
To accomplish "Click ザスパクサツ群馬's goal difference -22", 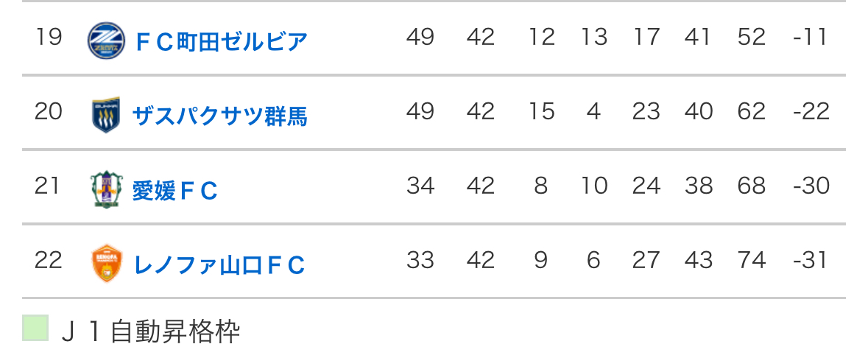I will pos(811,111).
